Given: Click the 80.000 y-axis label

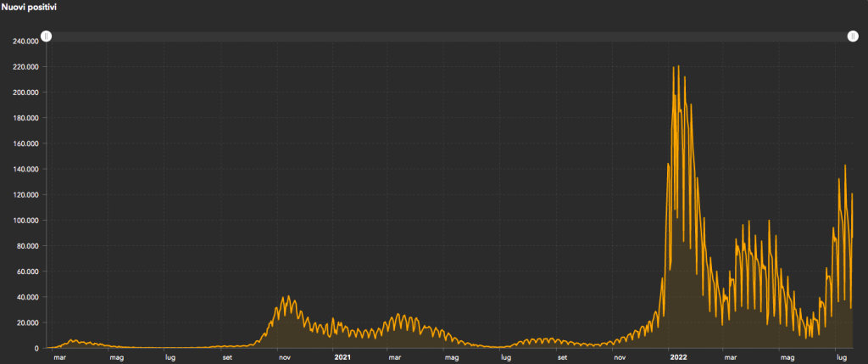Looking at the screenshot, I should (x=27, y=246).
